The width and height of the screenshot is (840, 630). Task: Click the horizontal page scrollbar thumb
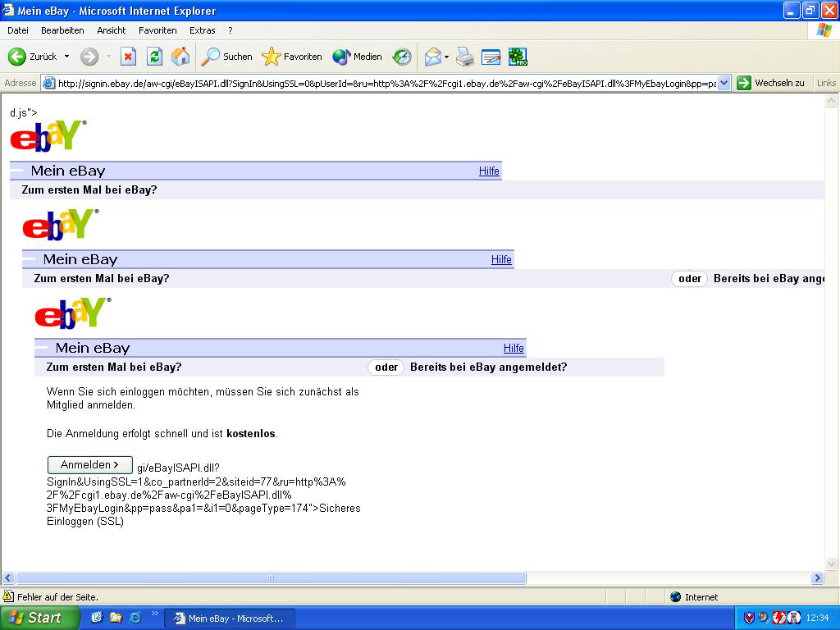[x=271, y=578]
